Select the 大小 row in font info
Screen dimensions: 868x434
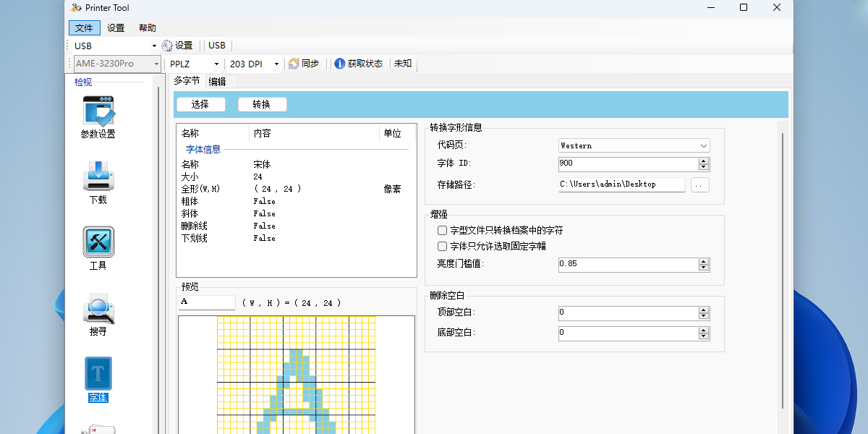click(x=297, y=177)
